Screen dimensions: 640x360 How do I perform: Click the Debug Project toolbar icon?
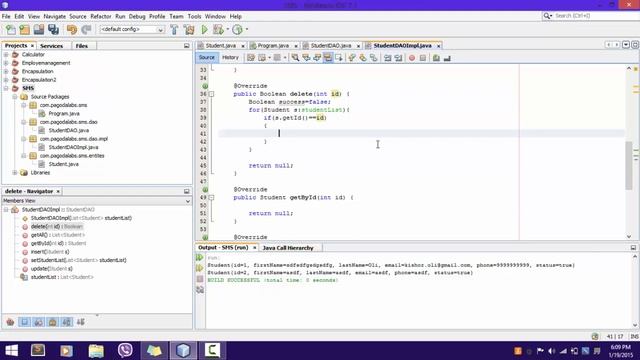[218, 29]
